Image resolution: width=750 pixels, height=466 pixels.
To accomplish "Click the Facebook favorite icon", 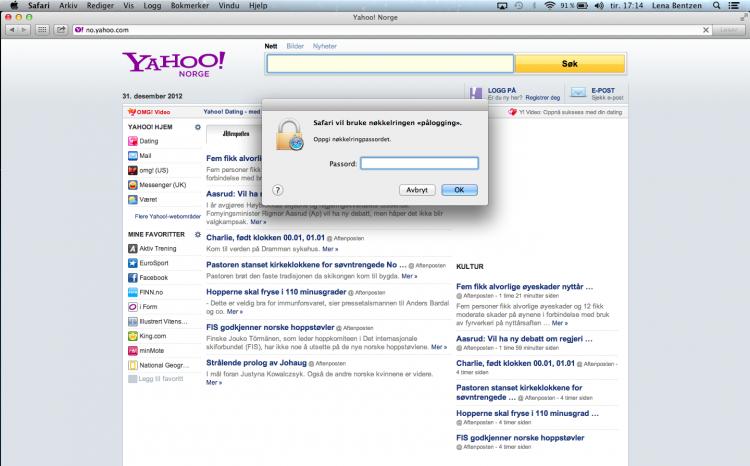I will tap(132, 277).
